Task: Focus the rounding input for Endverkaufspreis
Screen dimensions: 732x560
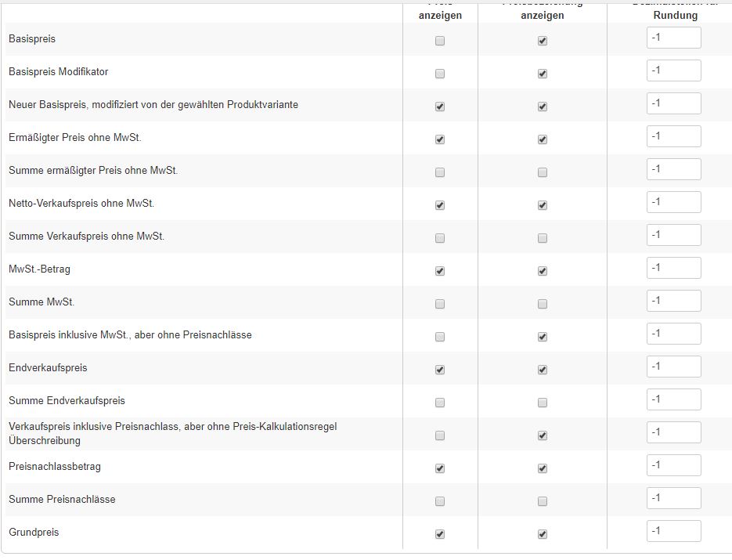Action: 673,367
